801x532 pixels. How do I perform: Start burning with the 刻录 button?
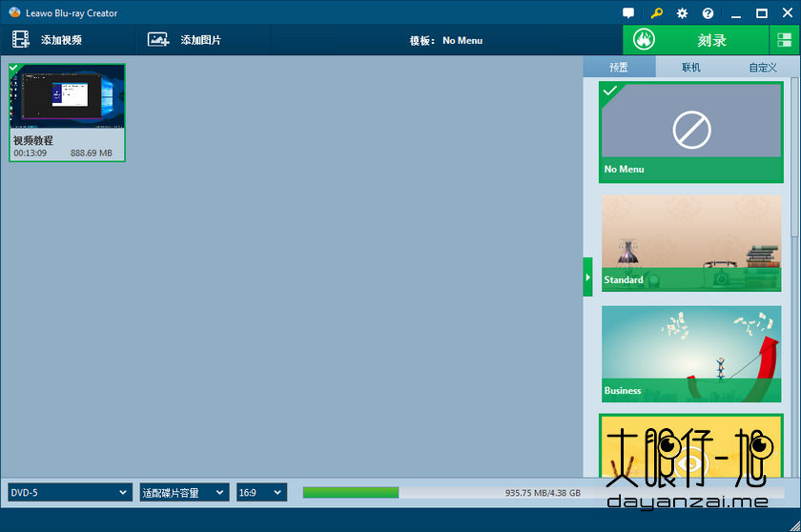(x=696, y=40)
